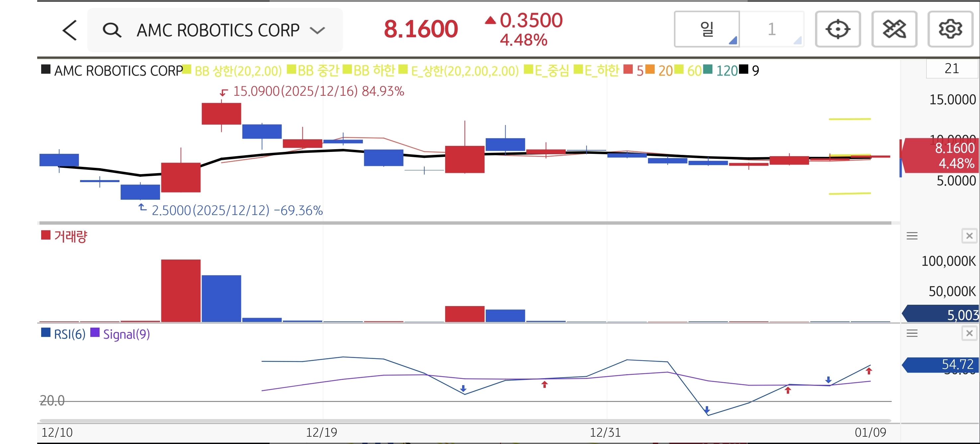Image resolution: width=980 pixels, height=444 pixels.
Task: Open the RSI panel hamburger menu
Action: (912, 334)
